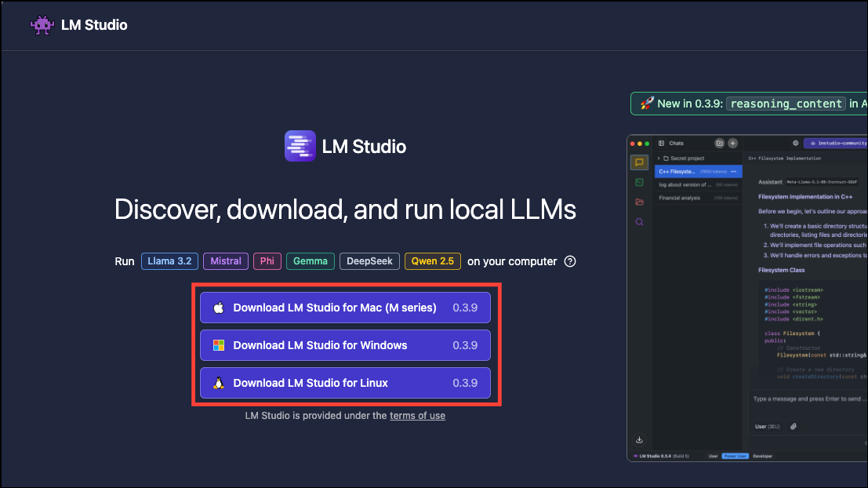Viewport: 868px width, 488px height.
Task: Start a new chat with plus icon
Action: [732, 143]
